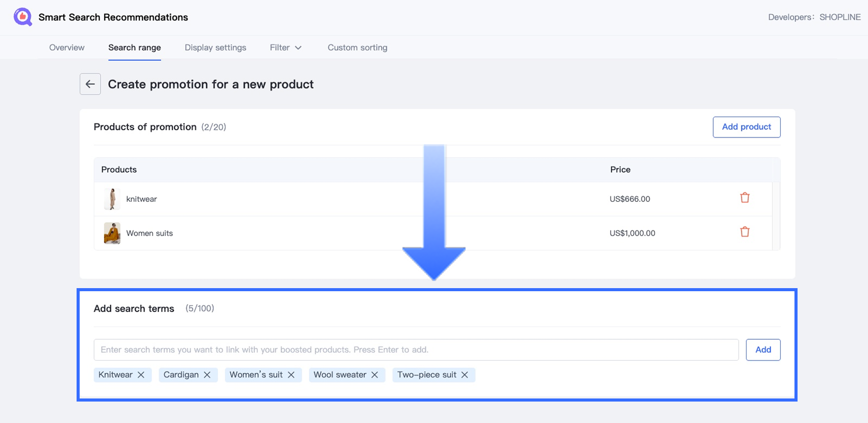The image size is (868, 423).
Task: Go to Custom sorting tab
Action: point(357,48)
